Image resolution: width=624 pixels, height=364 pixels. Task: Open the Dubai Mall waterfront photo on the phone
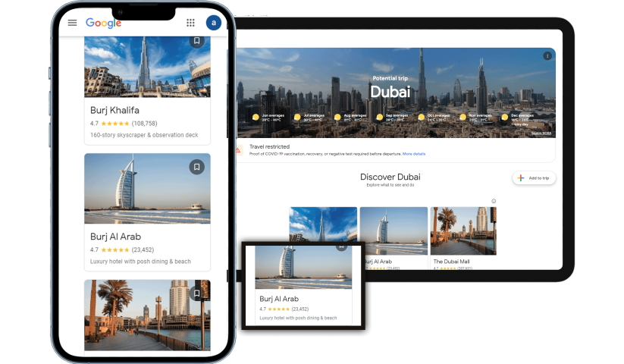[x=147, y=315]
